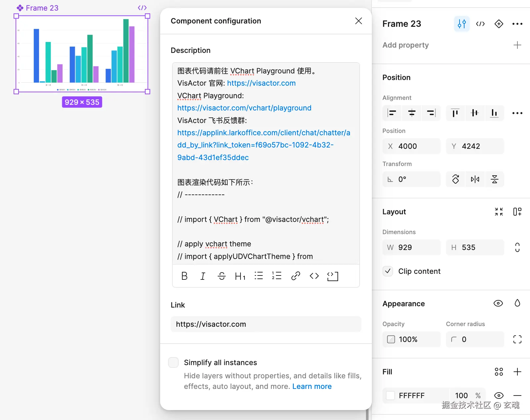The height and width of the screenshot is (420, 530).
Task: Toggle constrain proportions lock
Action: (x=517, y=247)
